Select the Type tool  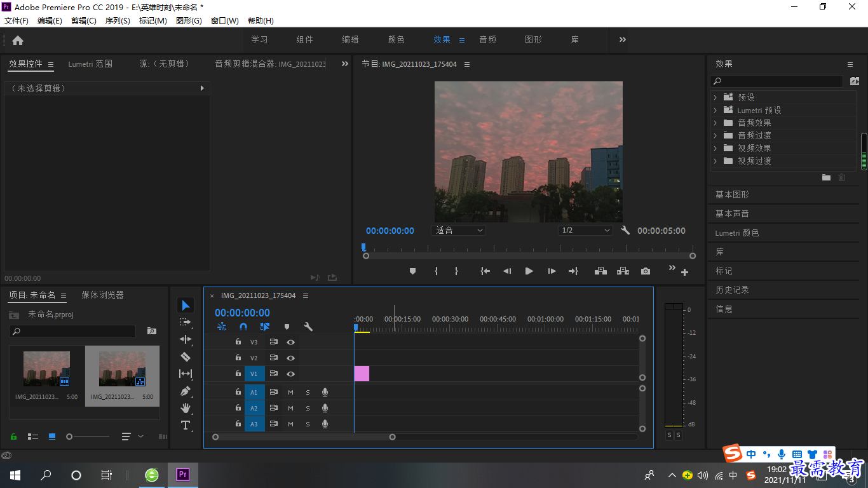(186, 425)
